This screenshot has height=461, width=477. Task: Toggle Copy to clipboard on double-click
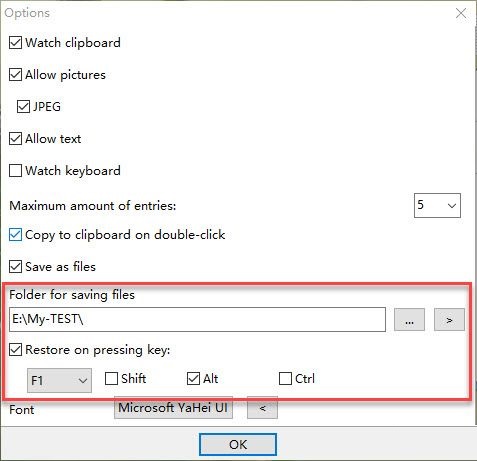[x=15, y=235]
